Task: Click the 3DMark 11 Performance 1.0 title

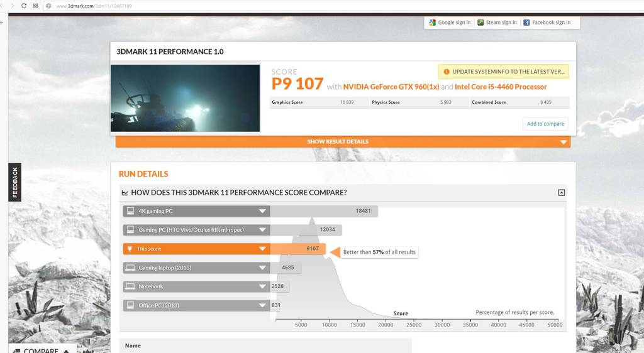Action: [170, 52]
